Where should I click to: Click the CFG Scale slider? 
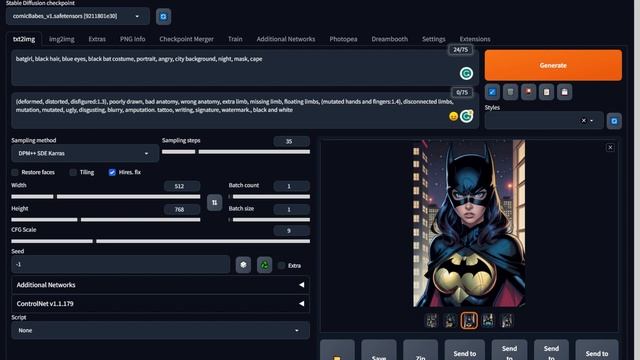pyautogui.click(x=160, y=241)
